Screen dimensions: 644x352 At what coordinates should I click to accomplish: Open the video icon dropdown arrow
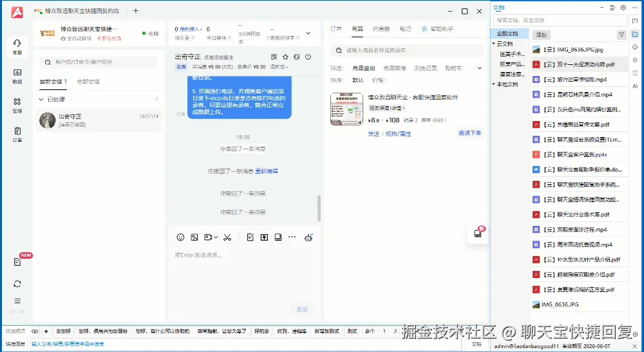coord(216,237)
